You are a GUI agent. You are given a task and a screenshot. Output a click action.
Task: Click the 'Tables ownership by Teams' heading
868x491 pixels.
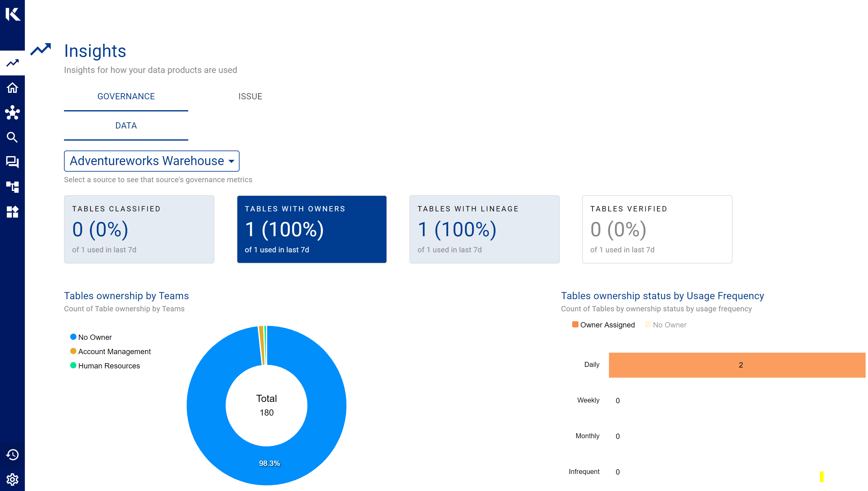126,296
